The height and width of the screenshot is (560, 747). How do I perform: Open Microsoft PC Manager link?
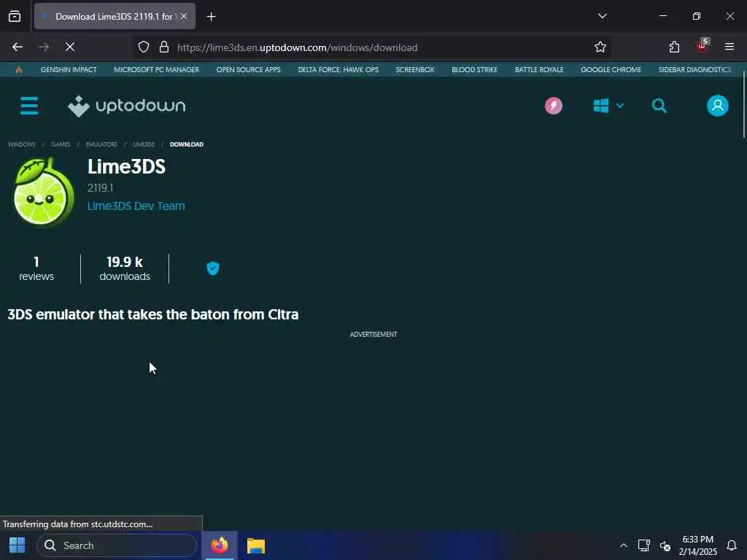tap(156, 69)
